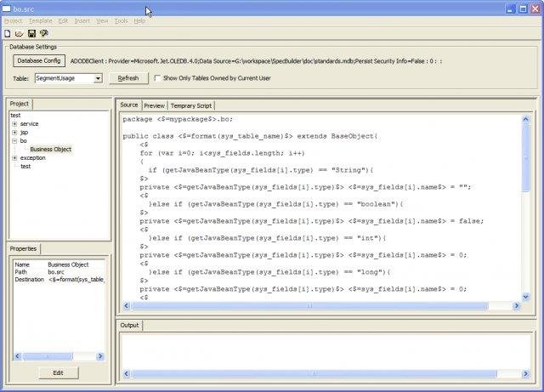Open the Project menu

click(14, 21)
